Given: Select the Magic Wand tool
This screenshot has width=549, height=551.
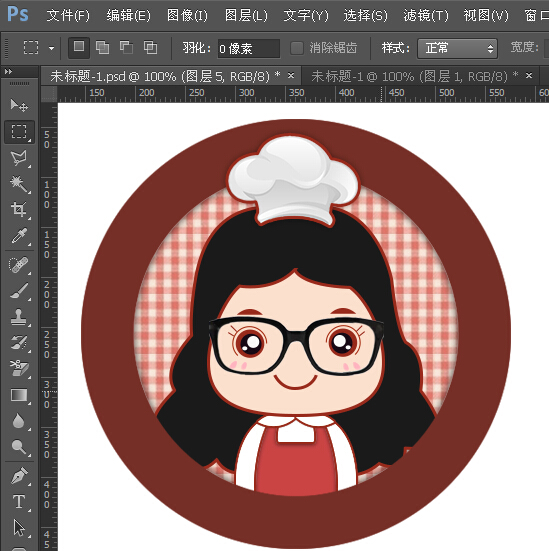Looking at the screenshot, I should [19, 184].
